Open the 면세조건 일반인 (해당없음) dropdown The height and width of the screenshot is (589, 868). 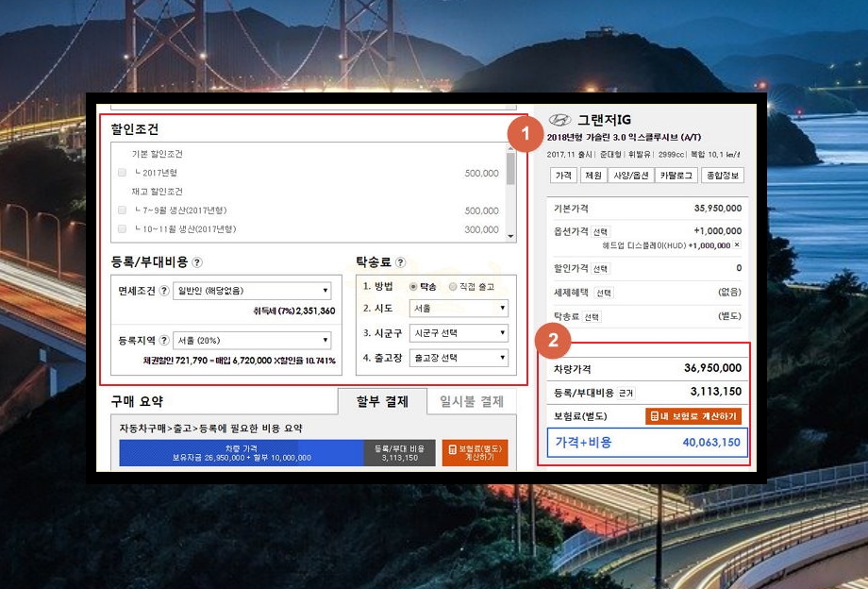253,291
